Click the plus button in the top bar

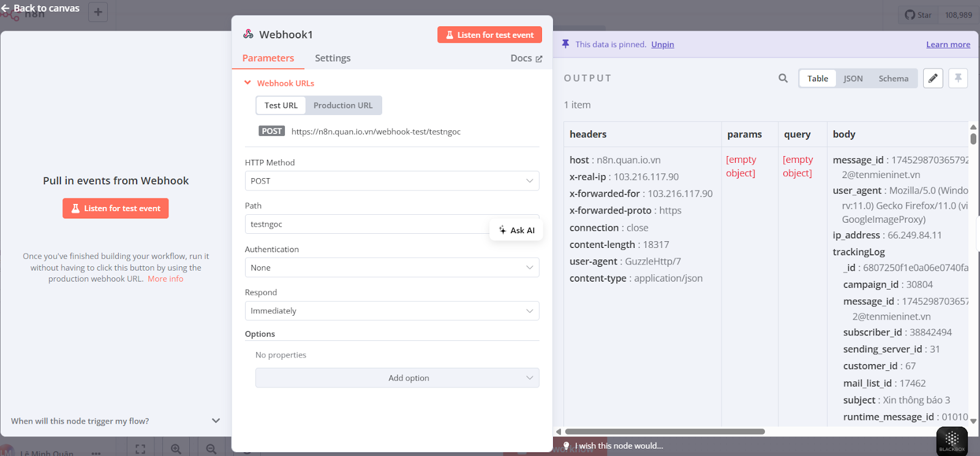[x=98, y=12]
